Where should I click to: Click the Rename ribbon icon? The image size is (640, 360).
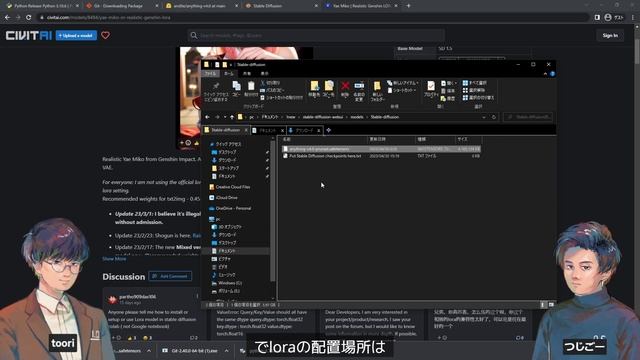pos(359,91)
